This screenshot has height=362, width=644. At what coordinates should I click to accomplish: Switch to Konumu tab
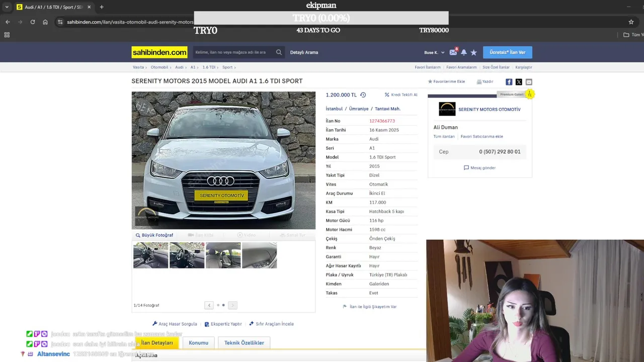tap(198, 343)
